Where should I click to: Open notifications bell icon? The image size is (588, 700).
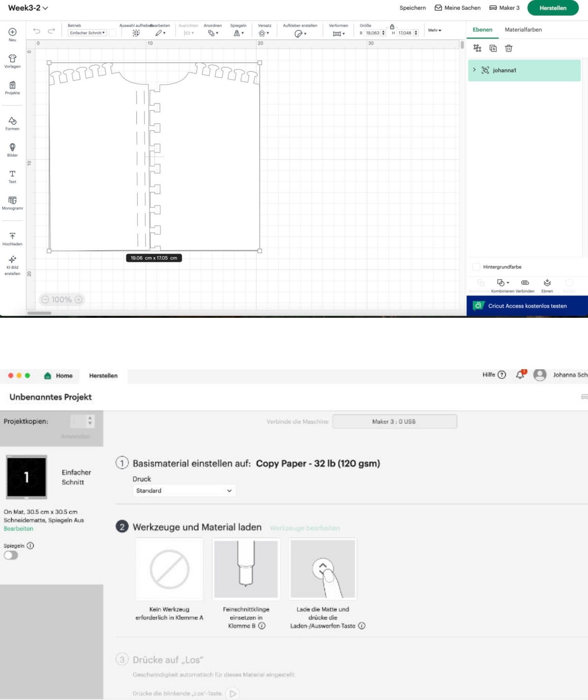(x=520, y=375)
